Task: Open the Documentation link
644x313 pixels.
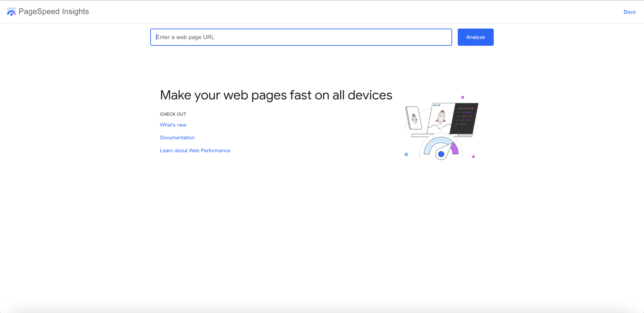Action: 177,138
